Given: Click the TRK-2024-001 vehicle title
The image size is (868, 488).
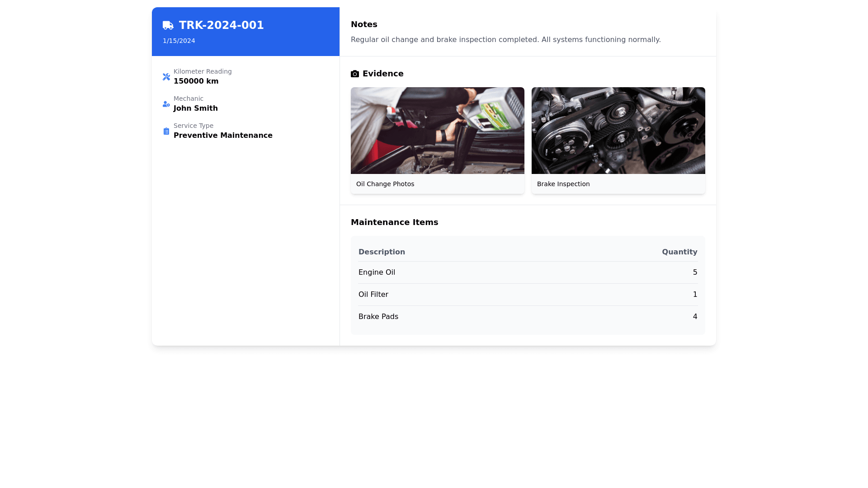Looking at the screenshot, I should click(x=221, y=25).
